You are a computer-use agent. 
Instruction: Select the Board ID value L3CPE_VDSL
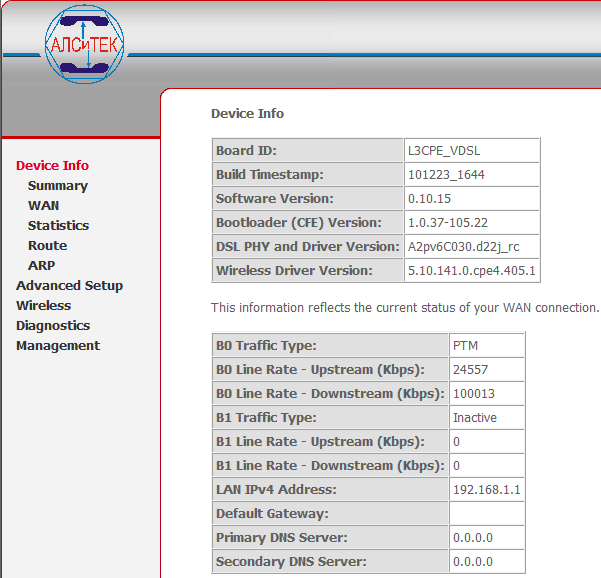point(444,151)
